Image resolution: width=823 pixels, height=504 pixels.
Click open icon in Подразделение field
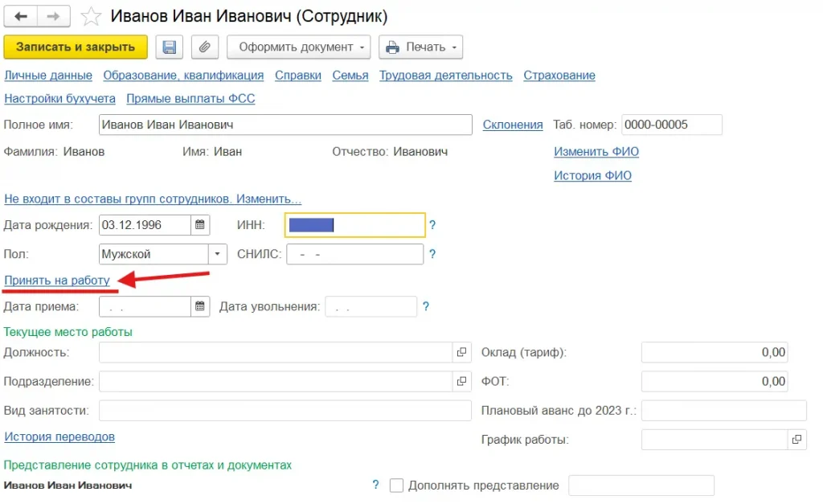(x=461, y=381)
